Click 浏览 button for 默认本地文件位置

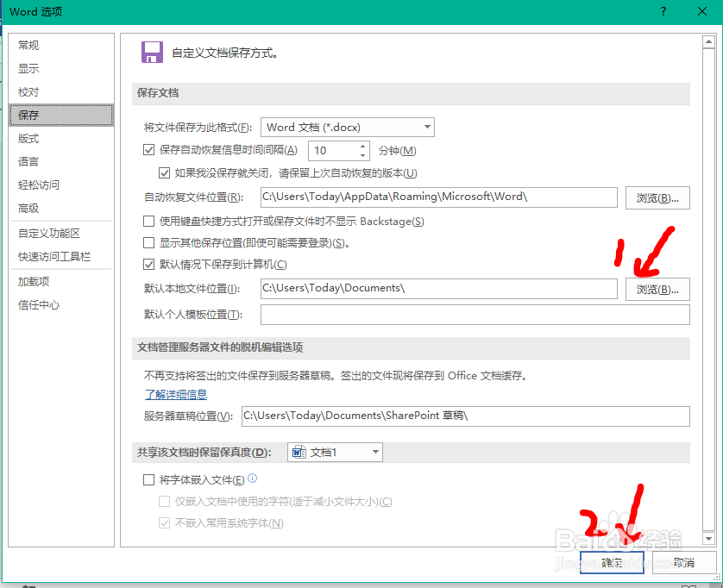tap(657, 289)
